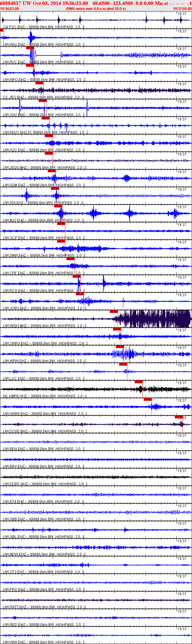Click the longitude value -123.4508 in header
The width and height of the screenshot is (192, 644).
pyautogui.click(x=122, y=3)
